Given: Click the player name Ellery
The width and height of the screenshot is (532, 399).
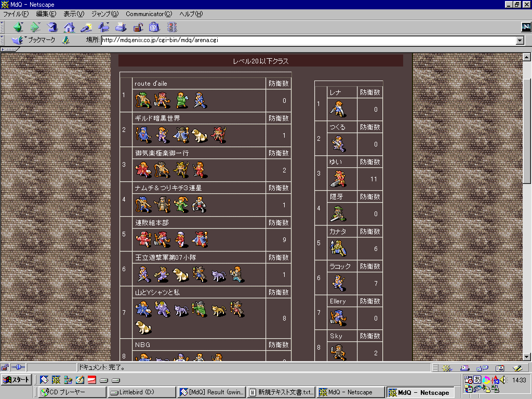Looking at the screenshot, I should click(x=338, y=301).
